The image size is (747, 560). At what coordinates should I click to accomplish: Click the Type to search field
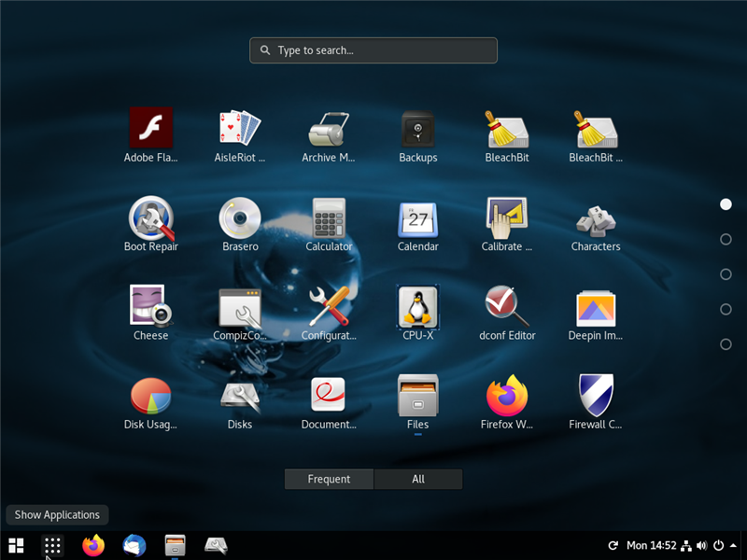(x=373, y=50)
